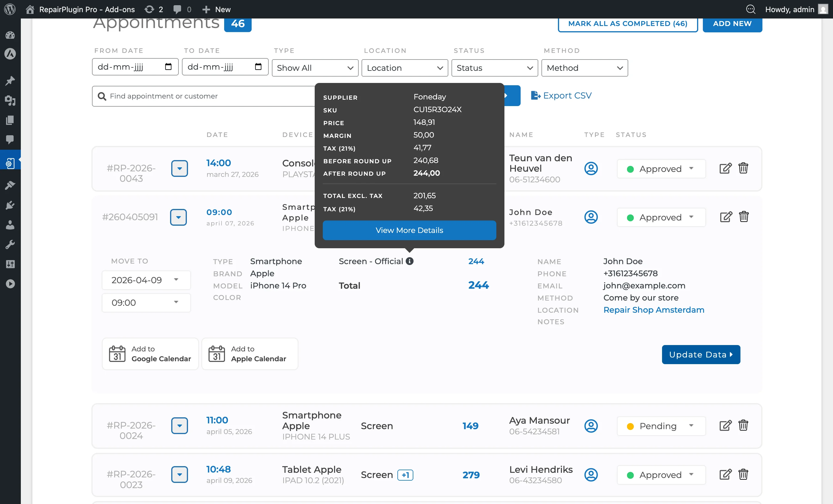Viewport: 833px width, 504px height.
Task: Change Pending status for Aya Mansour
Action: [x=661, y=426]
